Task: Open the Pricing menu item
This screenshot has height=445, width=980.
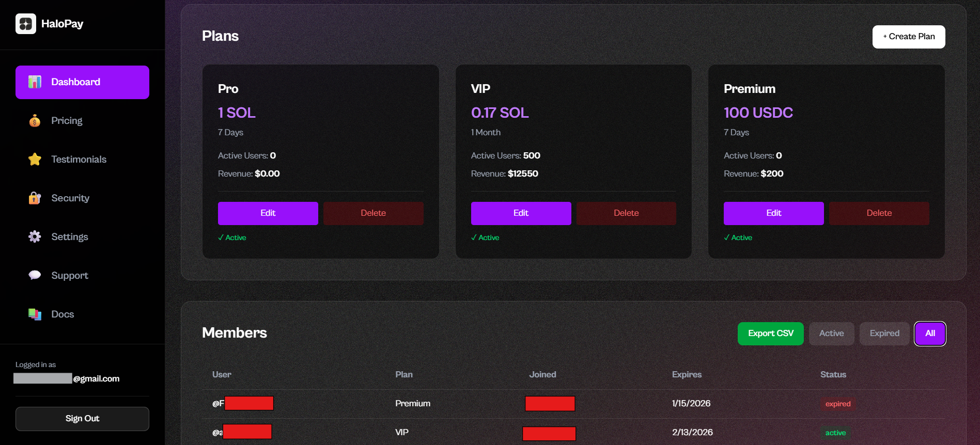Action: pos(67,121)
